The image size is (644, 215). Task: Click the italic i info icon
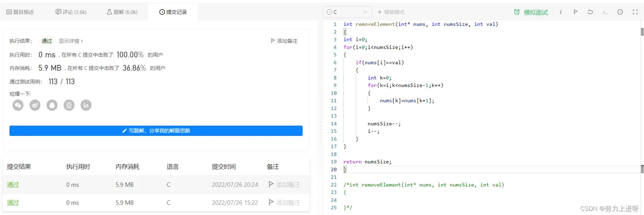click(x=560, y=12)
